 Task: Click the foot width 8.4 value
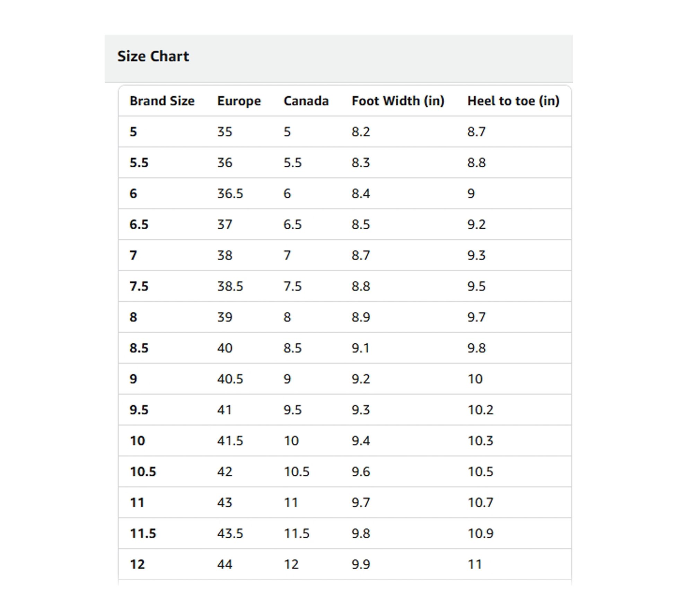(x=361, y=193)
